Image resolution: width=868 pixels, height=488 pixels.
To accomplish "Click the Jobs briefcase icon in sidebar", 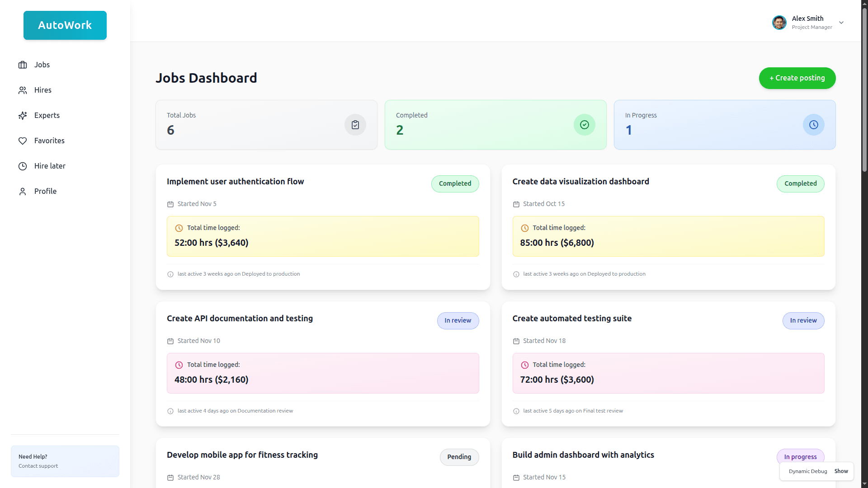I will click(x=23, y=65).
